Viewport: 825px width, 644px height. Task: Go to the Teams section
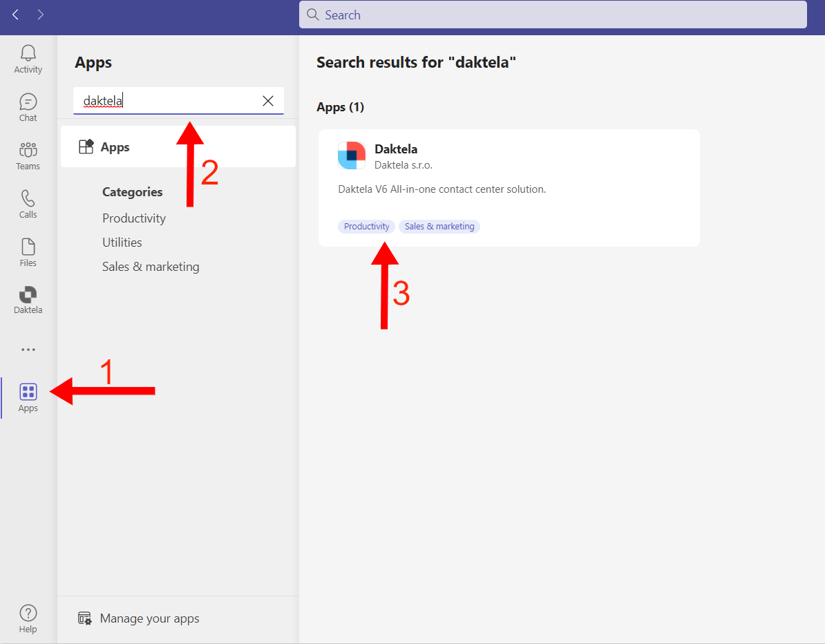(x=28, y=155)
